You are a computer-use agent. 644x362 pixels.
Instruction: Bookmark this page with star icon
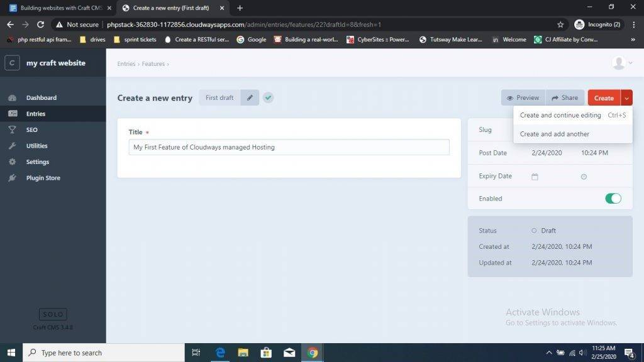coord(560,25)
